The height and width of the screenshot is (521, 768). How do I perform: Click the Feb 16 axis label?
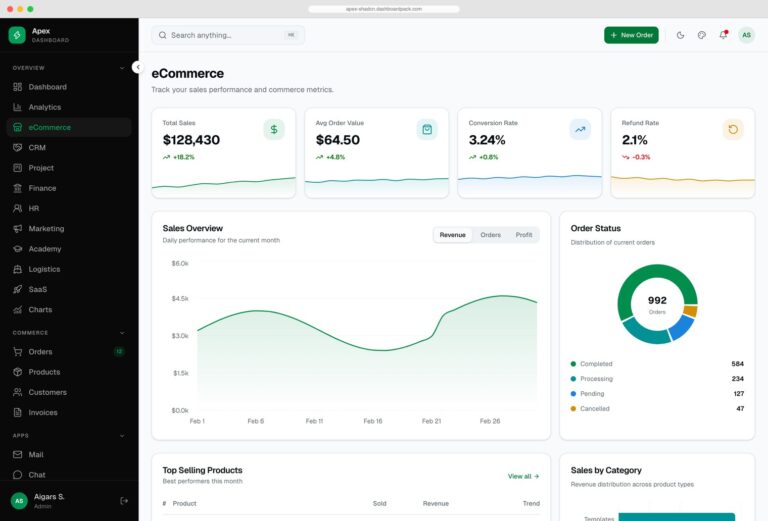373,421
